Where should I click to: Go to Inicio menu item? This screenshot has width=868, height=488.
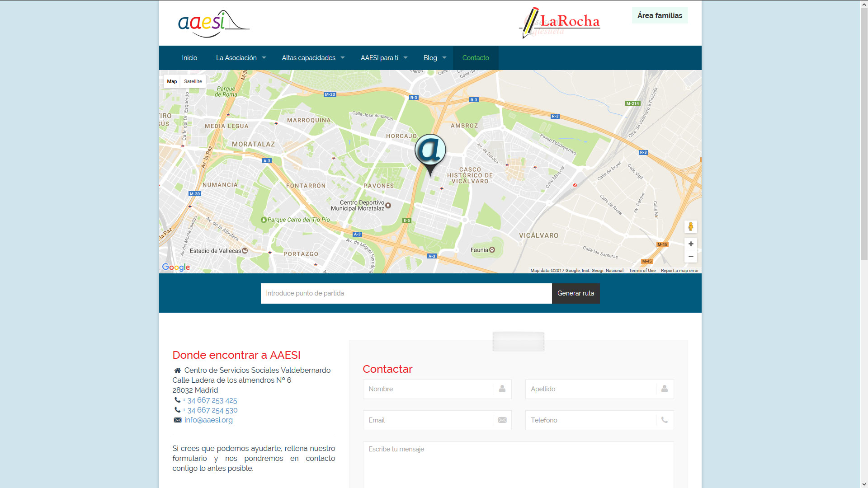189,58
